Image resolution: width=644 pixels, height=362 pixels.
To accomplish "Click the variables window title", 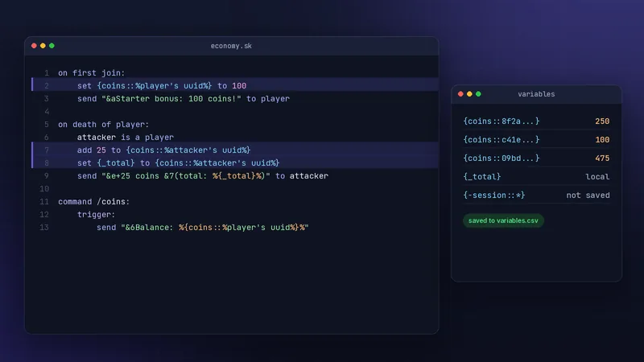I will (536, 94).
